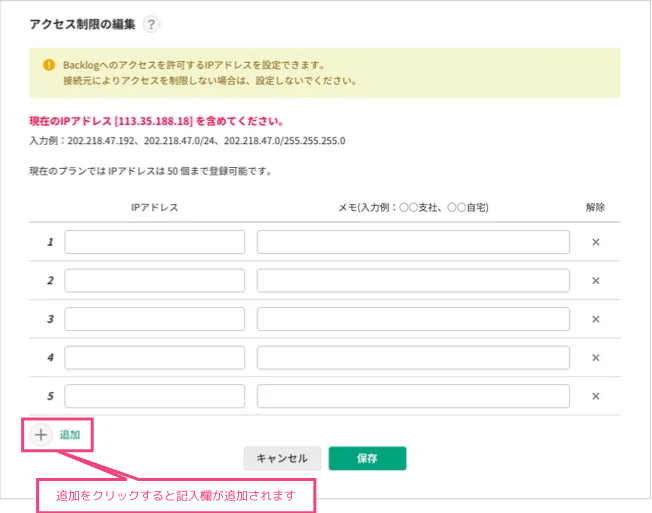Click the plus icon to add row
The image size is (652, 513).
pos(41,435)
